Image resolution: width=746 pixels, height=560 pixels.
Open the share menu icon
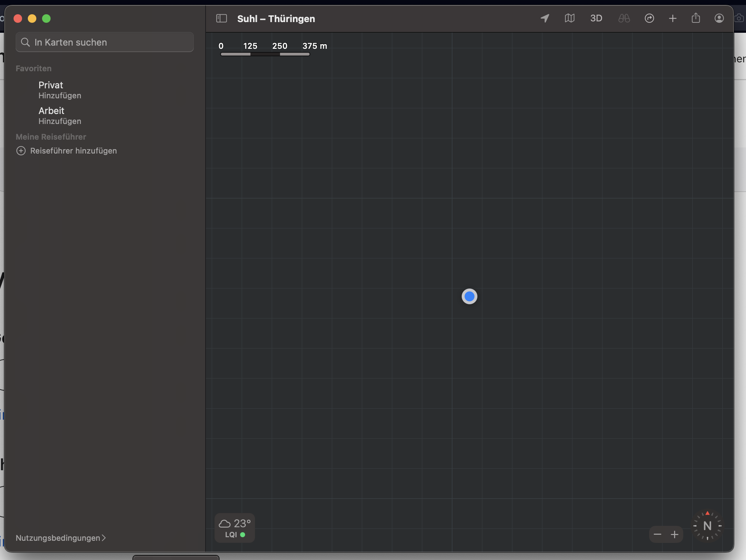695,19
